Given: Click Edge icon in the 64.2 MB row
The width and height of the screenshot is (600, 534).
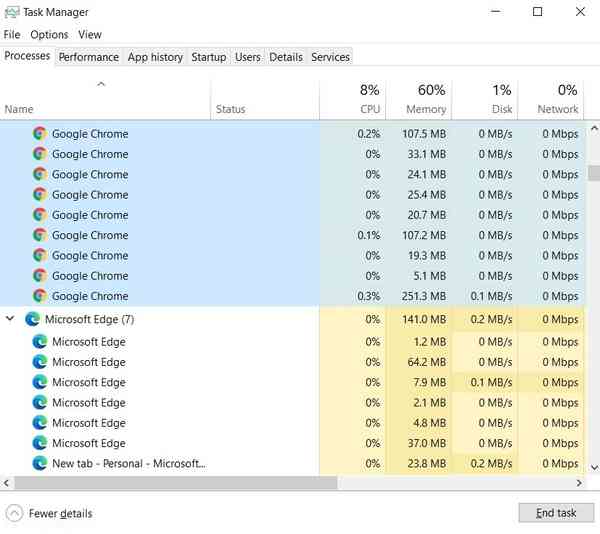Looking at the screenshot, I should tap(40, 362).
